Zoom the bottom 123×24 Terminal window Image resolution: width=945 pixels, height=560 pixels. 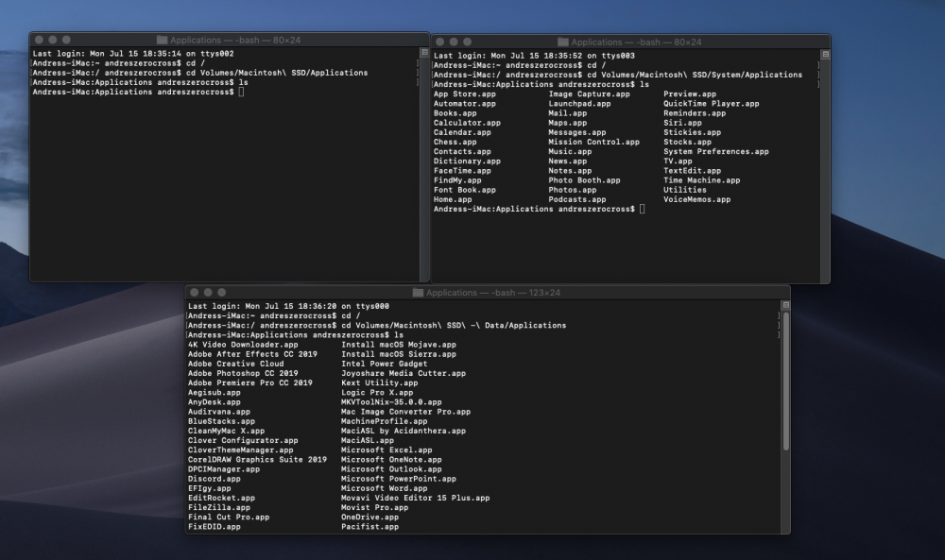click(222, 293)
